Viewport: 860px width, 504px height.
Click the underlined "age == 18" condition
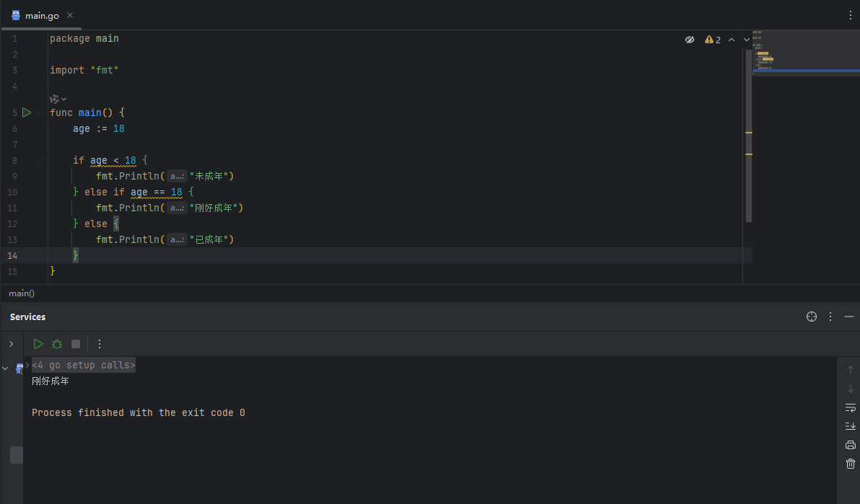[157, 192]
